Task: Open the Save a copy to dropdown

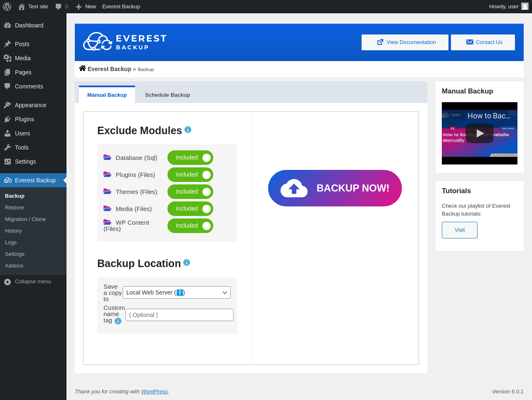Action: [177, 292]
